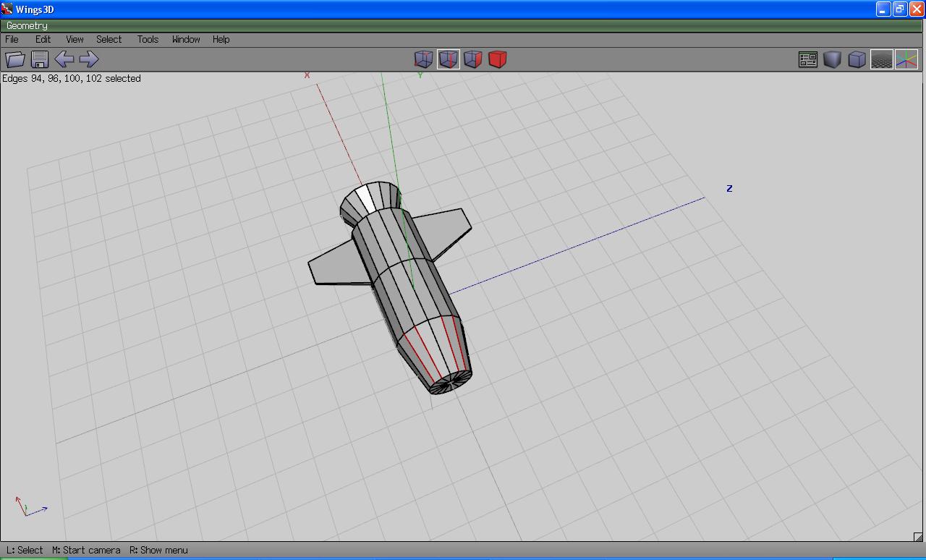Click the blue Z axis label
Image resolution: width=926 pixels, height=560 pixels.
729,188
